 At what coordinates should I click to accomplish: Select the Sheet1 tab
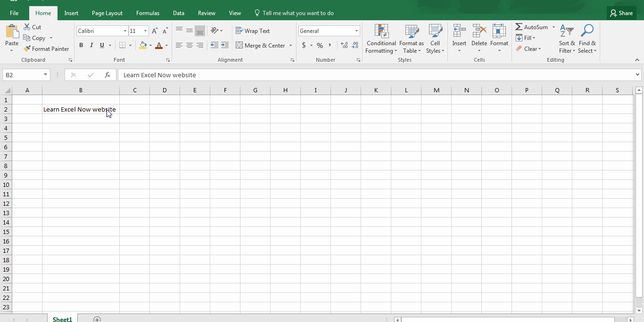coord(62,319)
